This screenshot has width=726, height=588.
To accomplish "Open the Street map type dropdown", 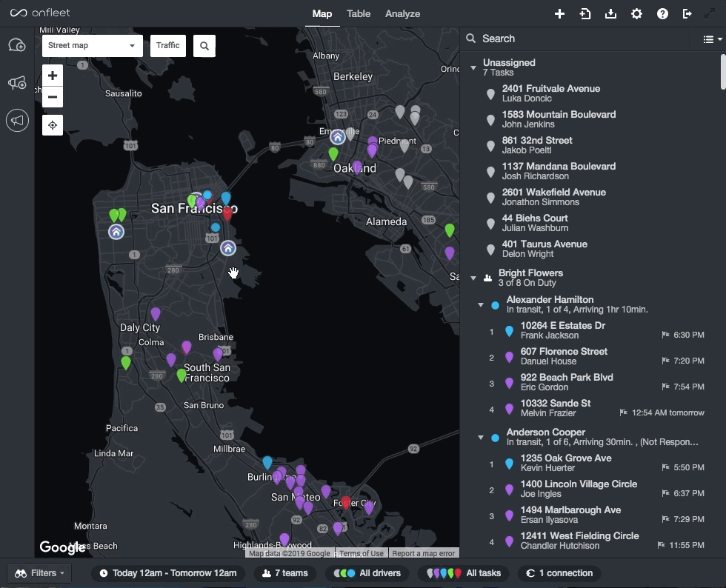I will click(x=93, y=46).
